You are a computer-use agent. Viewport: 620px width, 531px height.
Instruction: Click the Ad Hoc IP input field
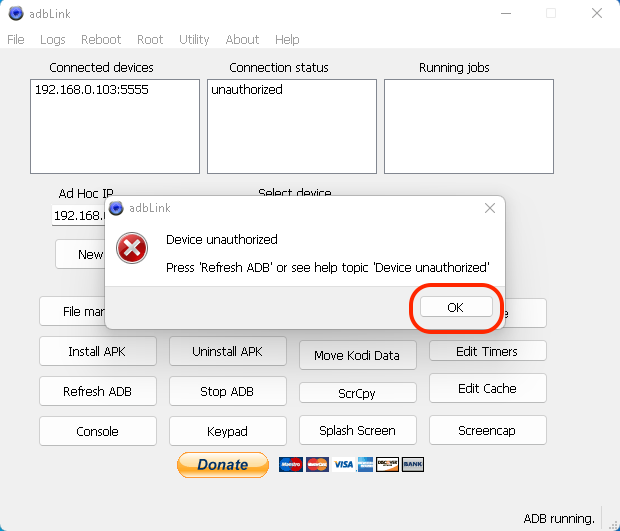pos(78,215)
